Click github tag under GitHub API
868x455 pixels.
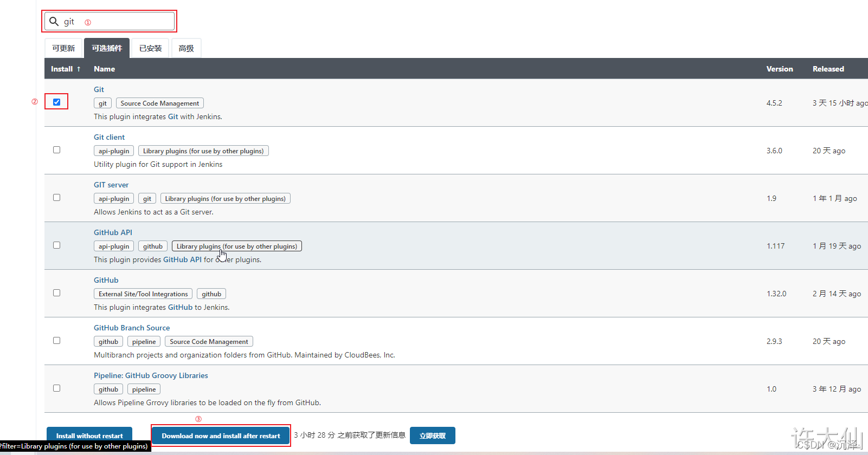point(153,246)
